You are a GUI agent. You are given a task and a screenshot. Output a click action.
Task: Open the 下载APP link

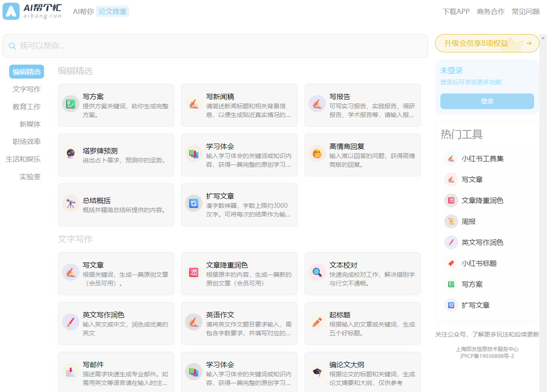[x=455, y=12]
